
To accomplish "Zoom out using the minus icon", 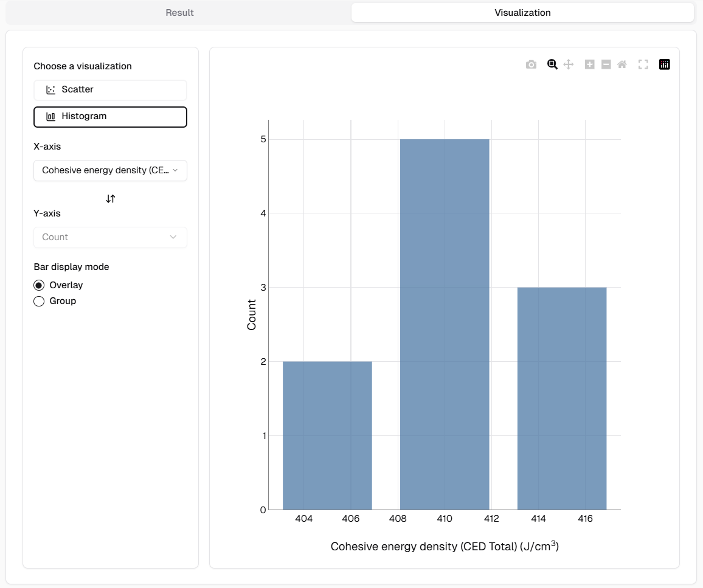I will point(606,64).
